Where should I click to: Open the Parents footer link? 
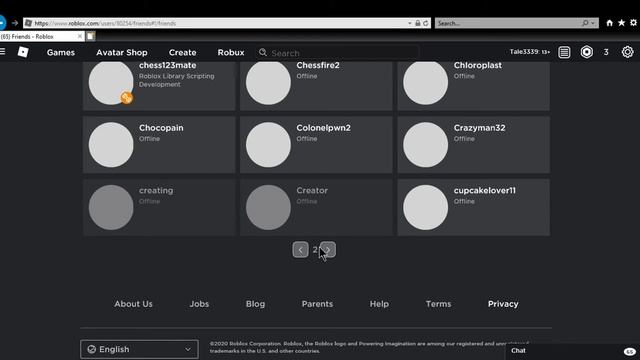pos(317,304)
